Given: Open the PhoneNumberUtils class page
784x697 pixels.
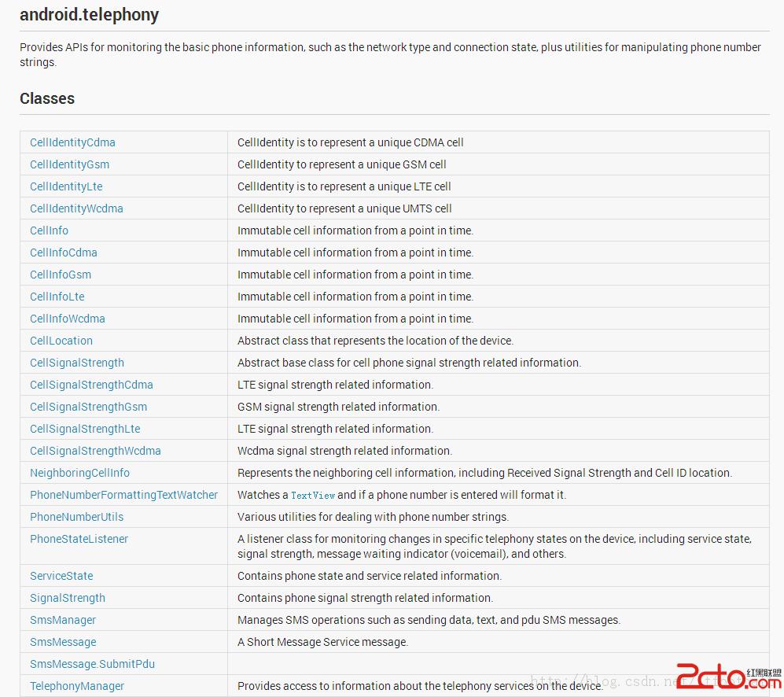Looking at the screenshot, I should coord(76,517).
